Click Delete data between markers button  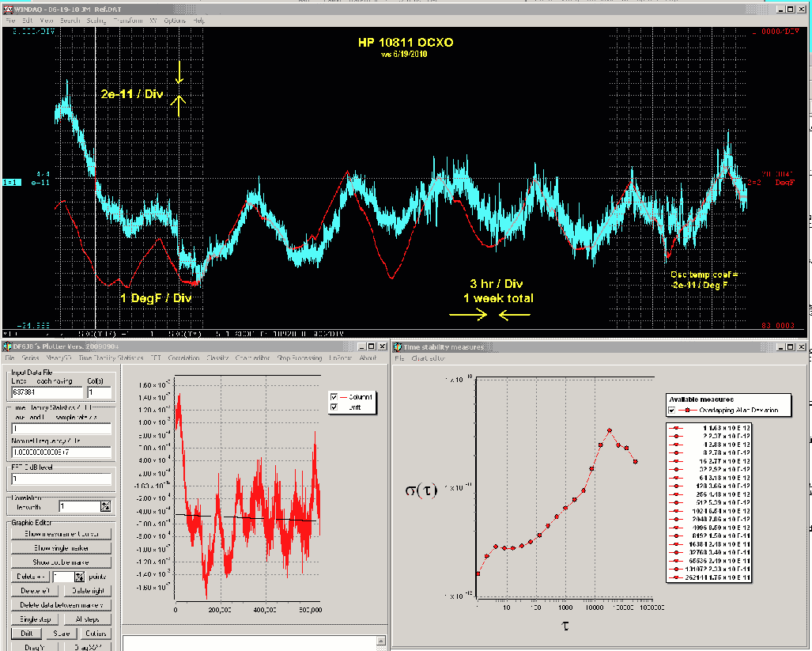tap(61, 605)
